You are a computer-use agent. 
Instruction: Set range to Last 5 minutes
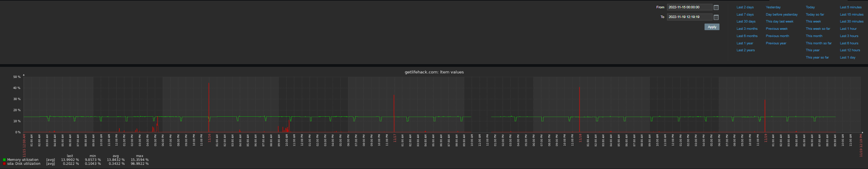pyautogui.click(x=851, y=7)
